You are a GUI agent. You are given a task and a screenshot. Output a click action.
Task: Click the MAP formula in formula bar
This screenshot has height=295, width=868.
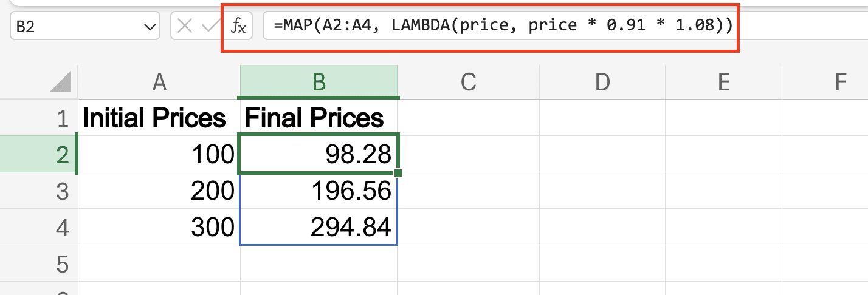point(498,27)
